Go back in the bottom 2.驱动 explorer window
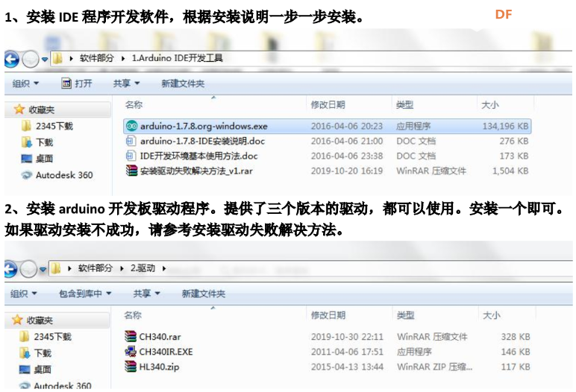The width and height of the screenshot is (576, 392). click(10, 270)
